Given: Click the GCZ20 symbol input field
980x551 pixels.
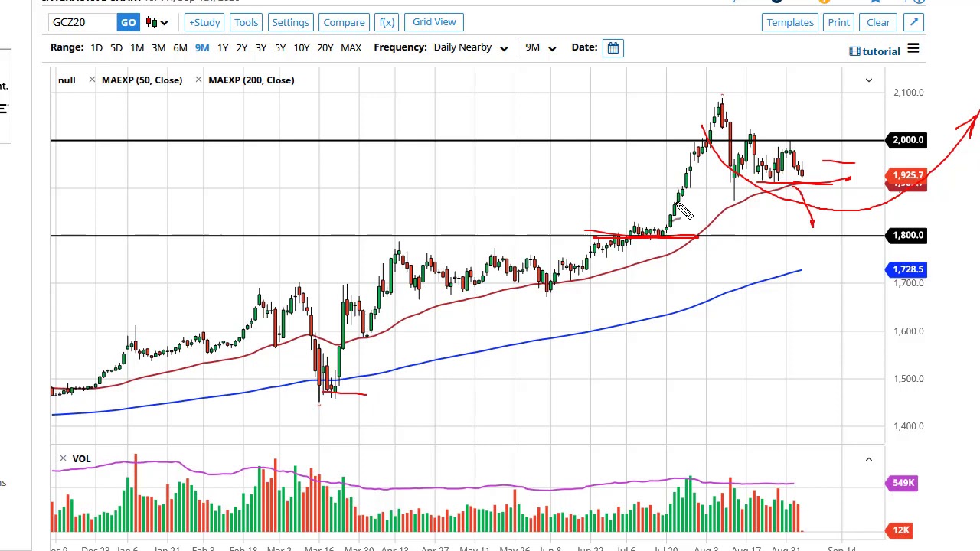Looking at the screenshot, I should coord(83,22).
